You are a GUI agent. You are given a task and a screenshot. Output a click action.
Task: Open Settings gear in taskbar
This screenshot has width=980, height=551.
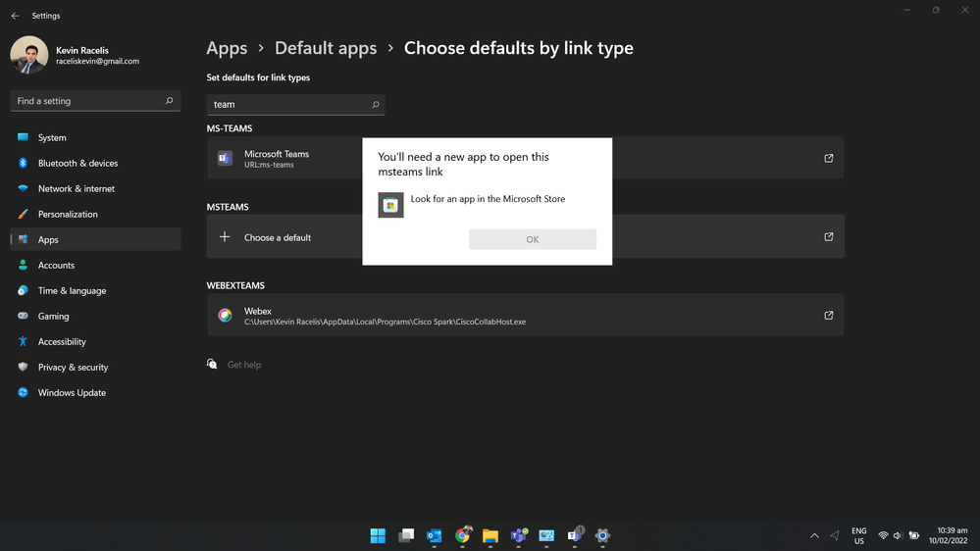pos(602,535)
